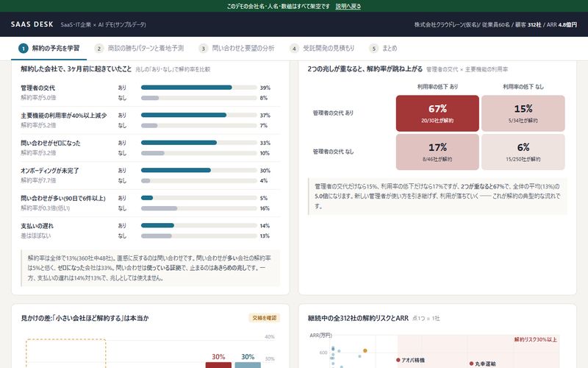This screenshot has width=588, height=368.
Task: Click the 30% bar for オンボーディングが未完了
Action: pyautogui.click(x=176, y=171)
